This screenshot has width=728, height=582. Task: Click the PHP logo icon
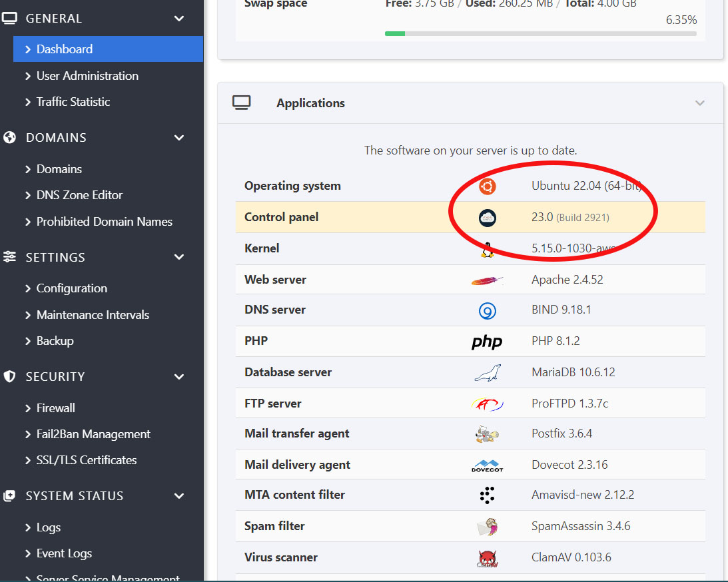[x=487, y=342]
